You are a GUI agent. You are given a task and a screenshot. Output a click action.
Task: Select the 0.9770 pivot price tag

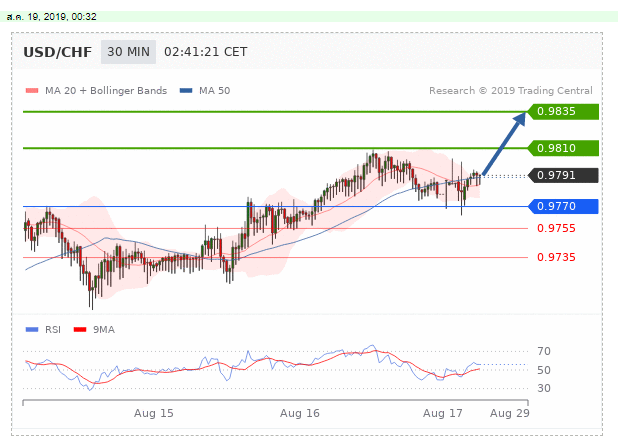[x=563, y=206]
